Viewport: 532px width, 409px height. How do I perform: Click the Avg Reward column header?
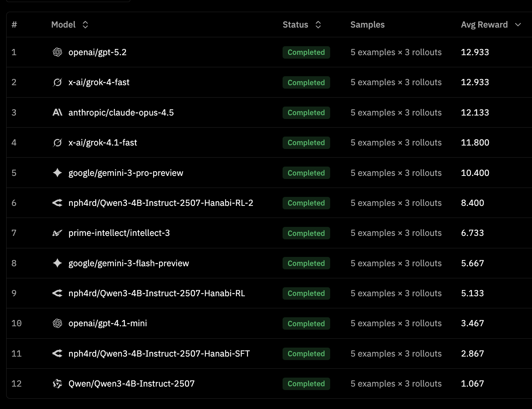[x=484, y=24]
